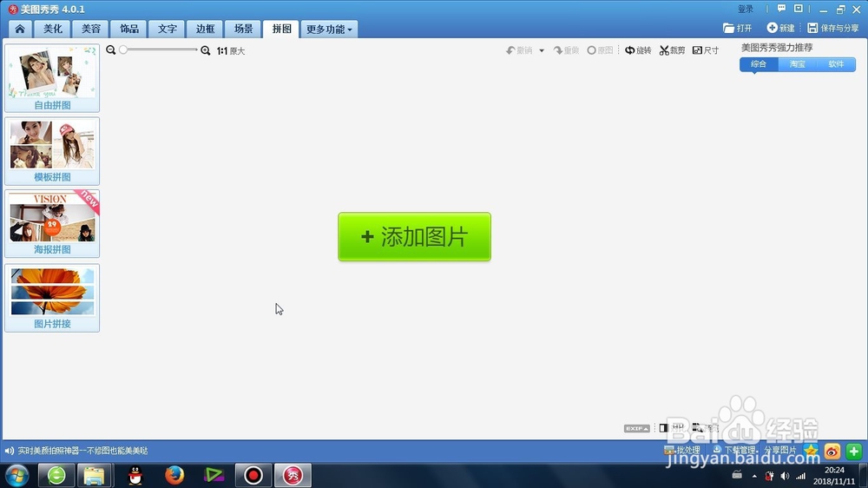Switch to the 边框 tab
The height and width of the screenshot is (488, 868).
(205, 29)
